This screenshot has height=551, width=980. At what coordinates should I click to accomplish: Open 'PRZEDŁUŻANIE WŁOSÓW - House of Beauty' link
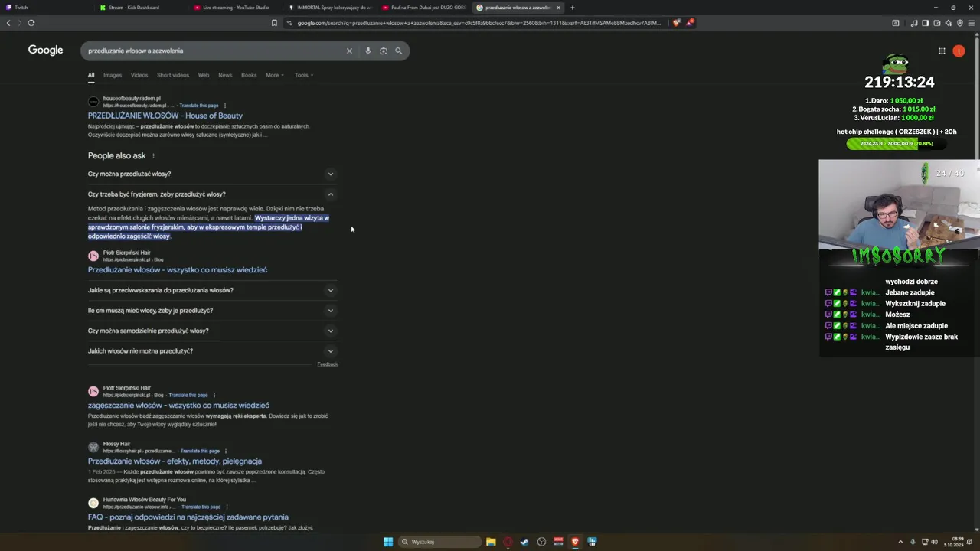[x=165, y=116]
